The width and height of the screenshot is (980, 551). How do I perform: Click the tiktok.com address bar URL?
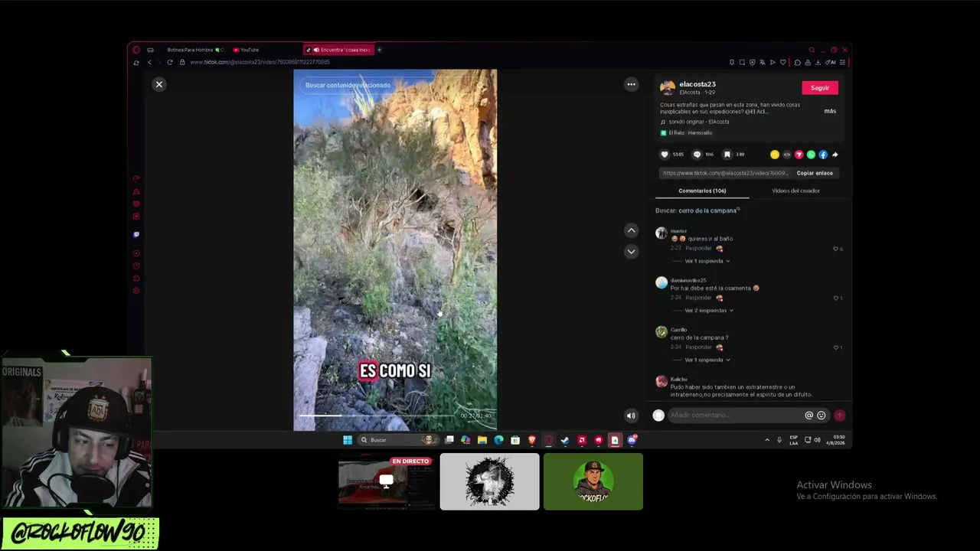(260, 62)
